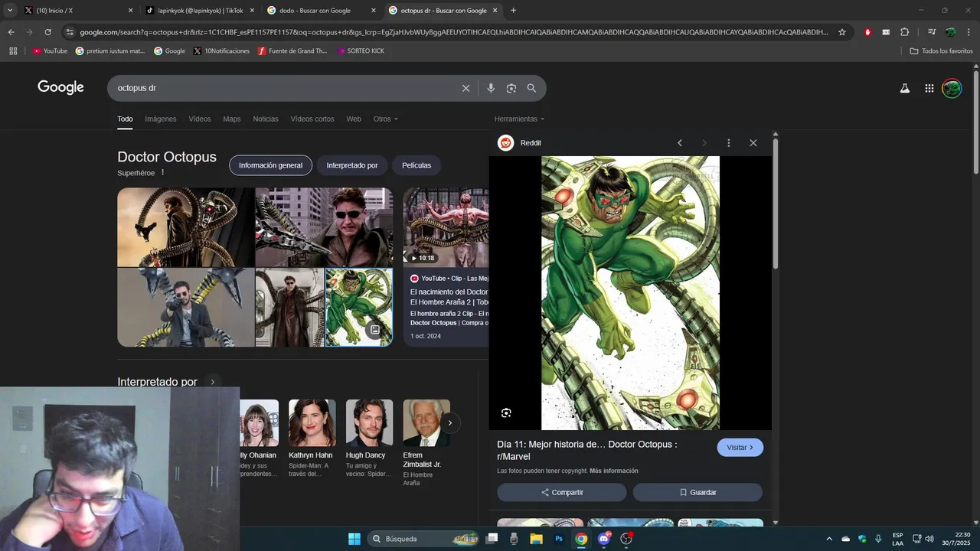Open Discord from the taskbar
The image size is (980, 551).
[x=604, y=539]
